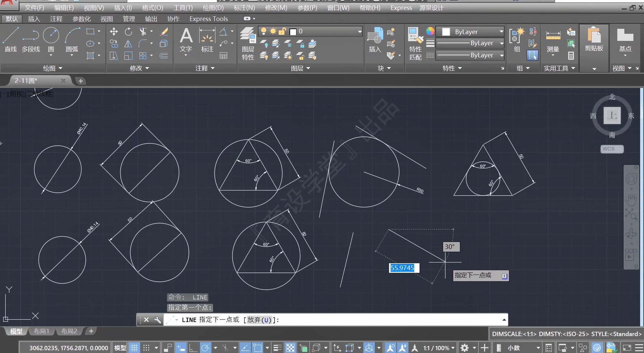Toggle transparency display in status bar
The width and height of the screenshot is (644, 353).
click(x=291, y=348)
